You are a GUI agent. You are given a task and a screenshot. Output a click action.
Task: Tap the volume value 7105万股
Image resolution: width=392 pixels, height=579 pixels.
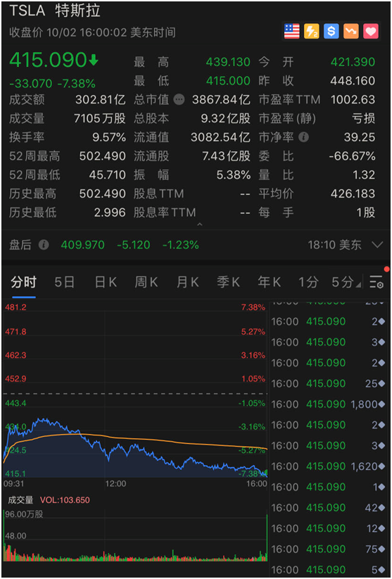point(100,118)
